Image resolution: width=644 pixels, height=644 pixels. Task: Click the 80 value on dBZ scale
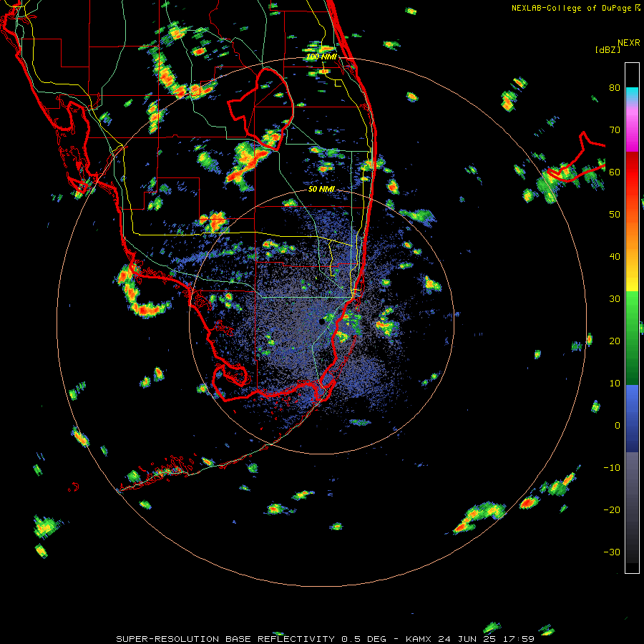pos(615,88)
